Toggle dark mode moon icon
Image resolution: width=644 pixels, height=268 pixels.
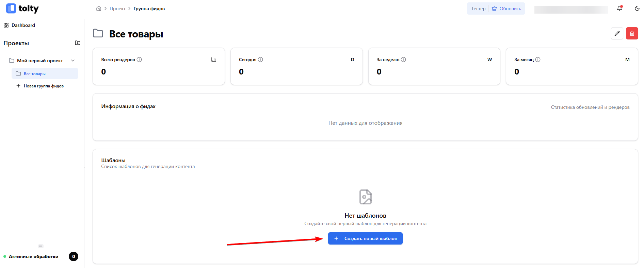(637, 9)
